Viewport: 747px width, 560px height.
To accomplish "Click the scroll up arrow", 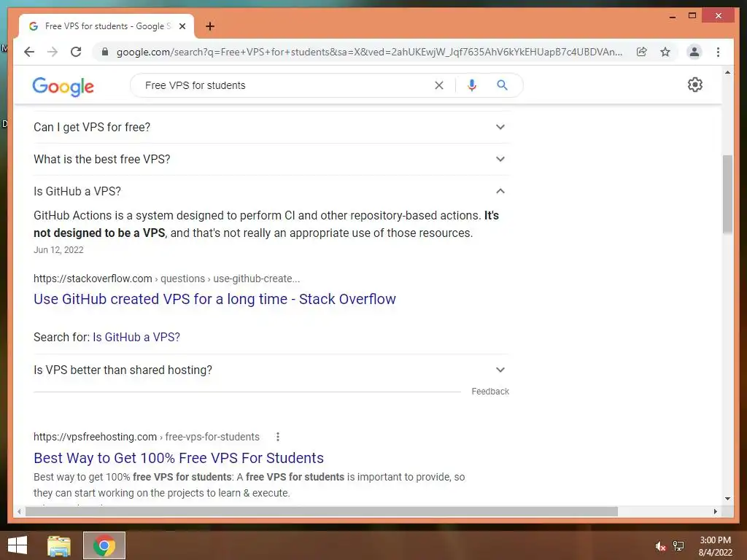I will coord(727,72).
